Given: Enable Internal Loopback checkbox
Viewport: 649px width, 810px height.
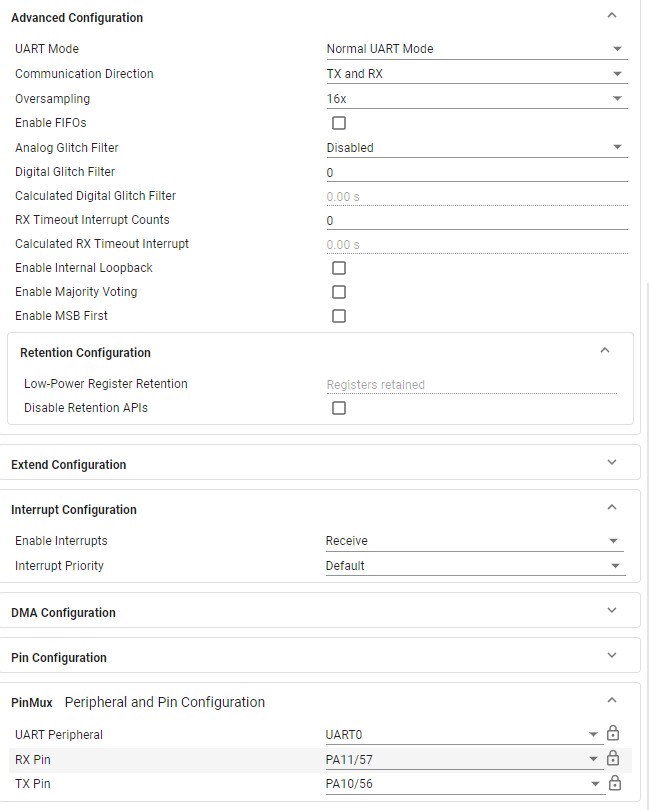Looking at the screenshot, I should pos(339,268).
